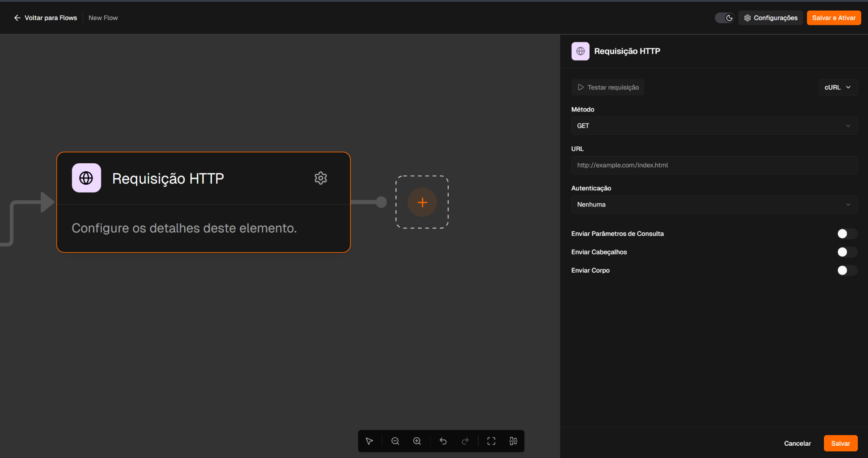Click the Método label
The width and height of the screenshot is (868, 458).
click(x=583, y=109)
